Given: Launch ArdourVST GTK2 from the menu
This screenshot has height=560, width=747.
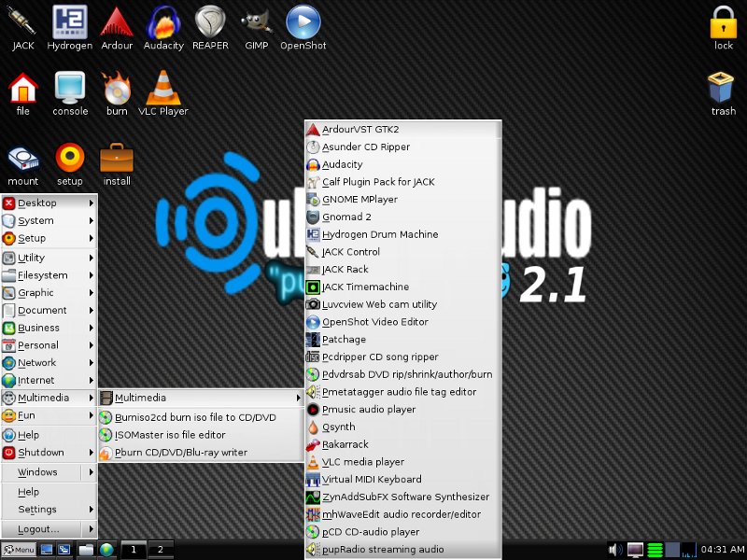Looking at the screenshot, I should tap(403, 130).
